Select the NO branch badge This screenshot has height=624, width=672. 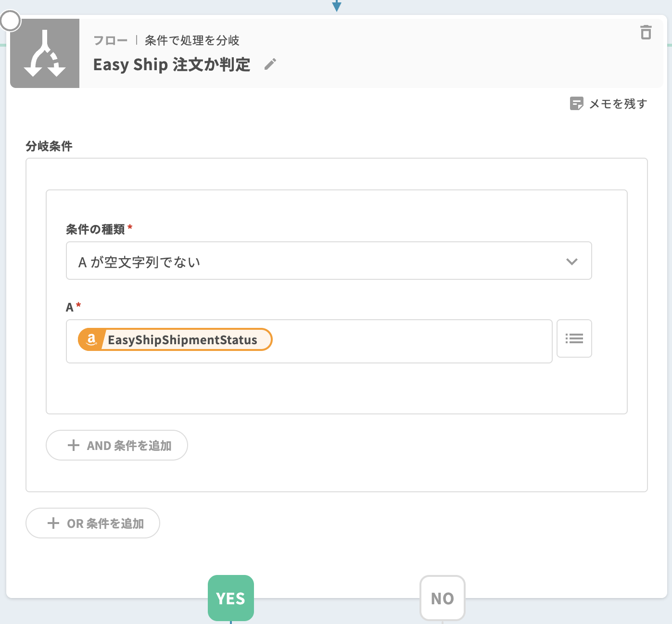442,598
